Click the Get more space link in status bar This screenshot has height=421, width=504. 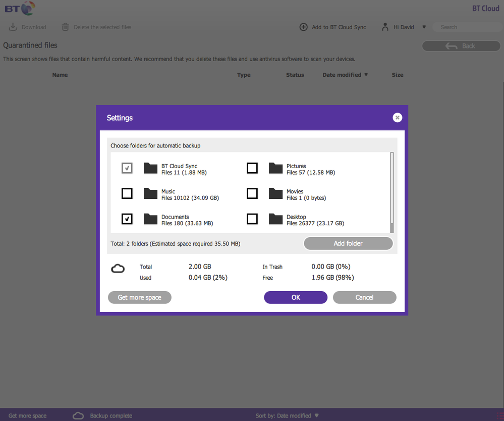[27, 415]
